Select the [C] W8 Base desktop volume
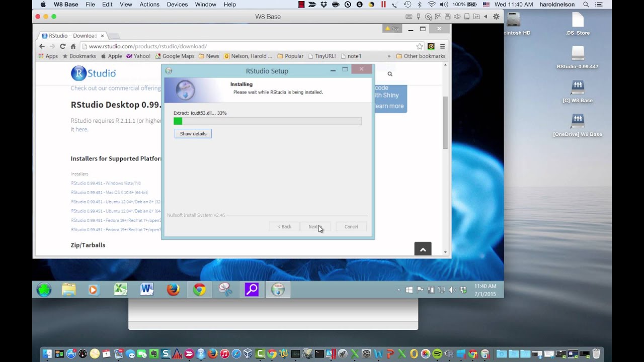The image size is (644, 362). click(578, 92)
